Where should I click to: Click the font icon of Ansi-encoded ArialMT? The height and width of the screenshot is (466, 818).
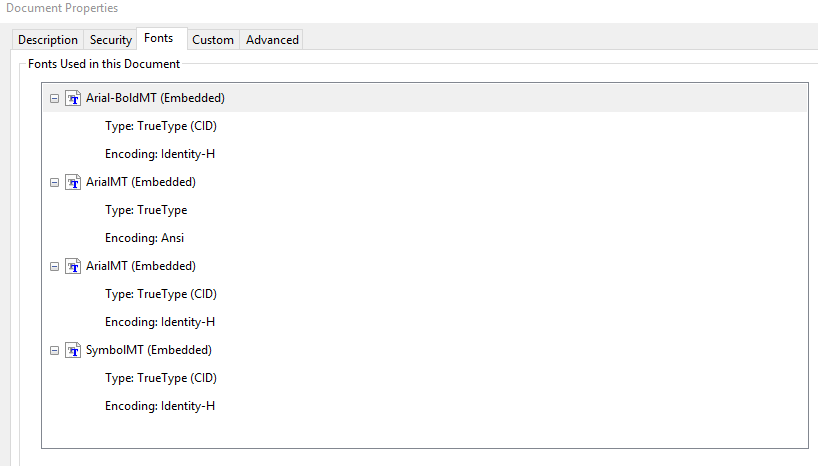[x=73, y=183]
